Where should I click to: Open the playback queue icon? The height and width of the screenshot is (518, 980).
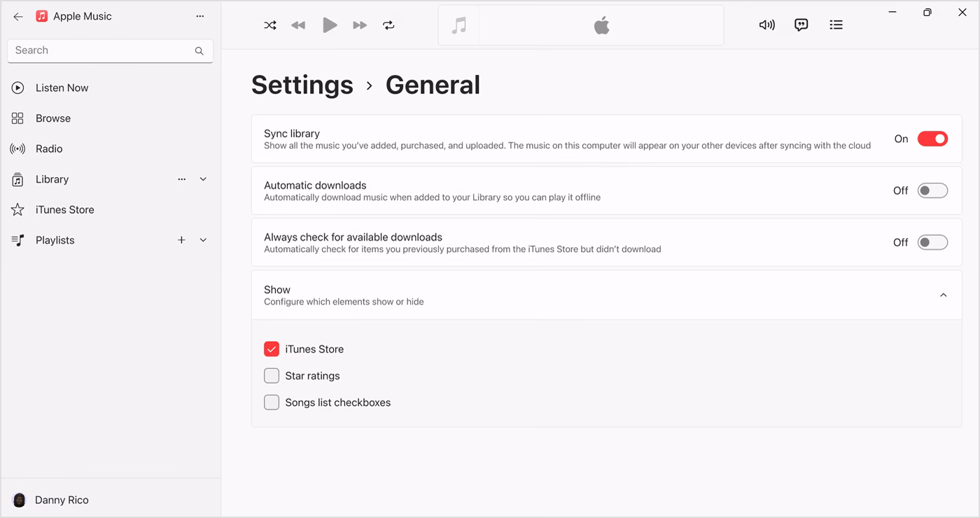(836, 24)
